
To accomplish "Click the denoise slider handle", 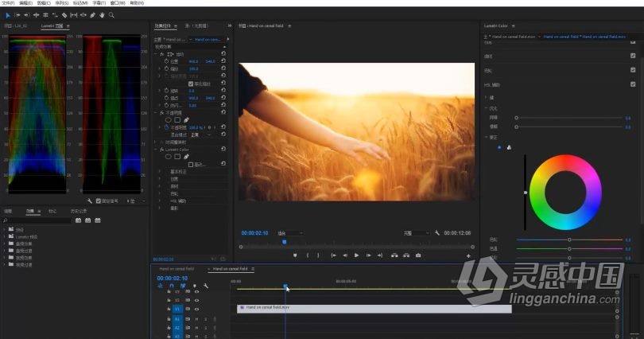I will [516, 118].
